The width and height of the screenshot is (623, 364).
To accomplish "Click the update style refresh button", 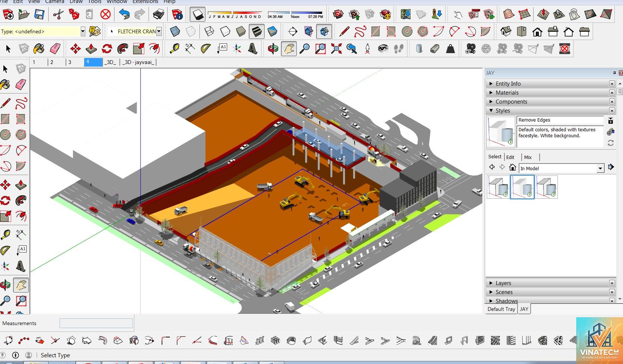I will [610, 143].
